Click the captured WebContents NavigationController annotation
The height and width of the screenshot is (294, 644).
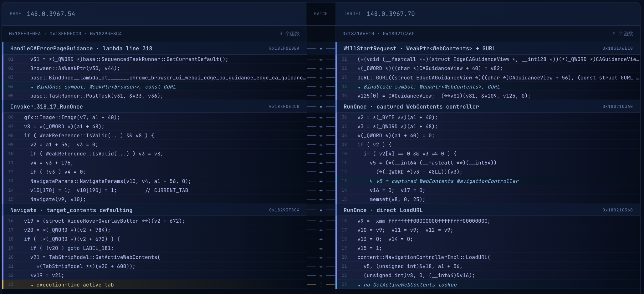click(x=488, y=181)
